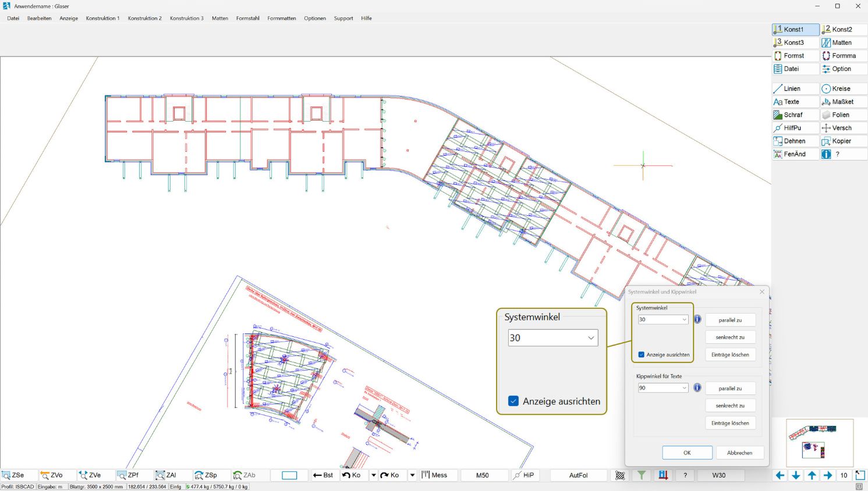Open the Ko redo dropdown arrow
This screenshot has width=868, height=491.
(x=413, y=475)
